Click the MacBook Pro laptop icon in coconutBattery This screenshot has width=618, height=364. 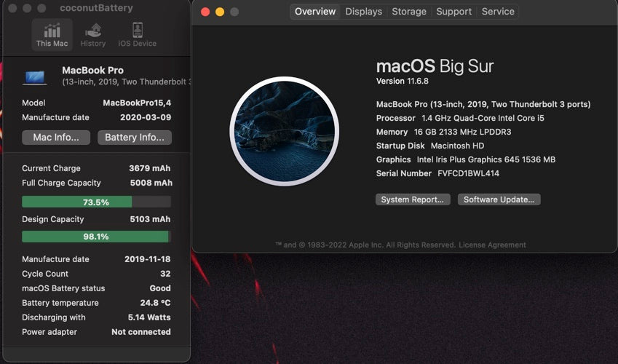(35, 77)
